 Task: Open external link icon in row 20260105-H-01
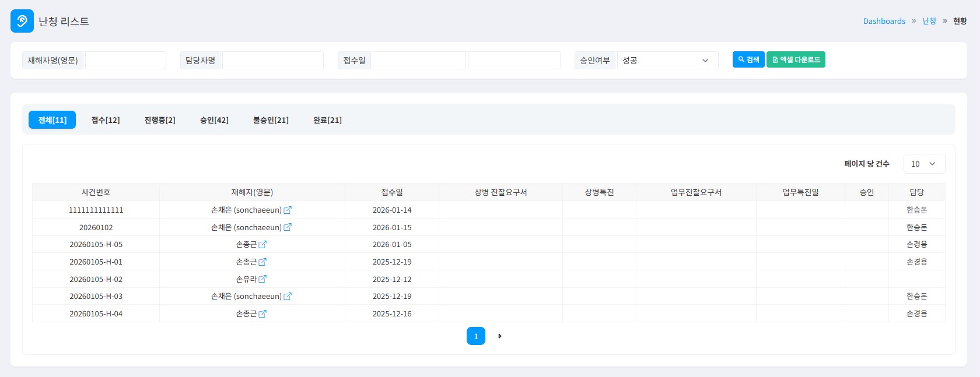pyautogui.click(x=262, y=262)
